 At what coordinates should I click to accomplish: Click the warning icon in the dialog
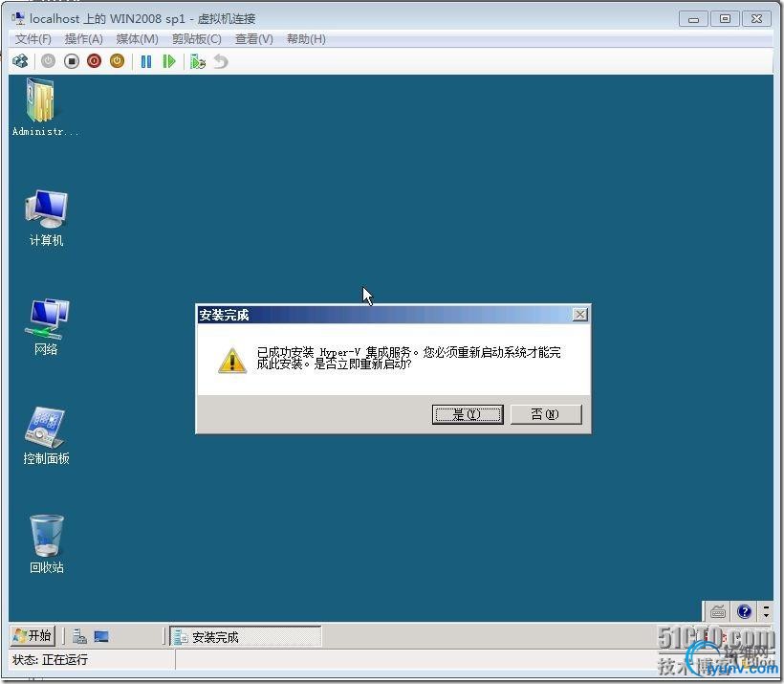click(232, 361)
